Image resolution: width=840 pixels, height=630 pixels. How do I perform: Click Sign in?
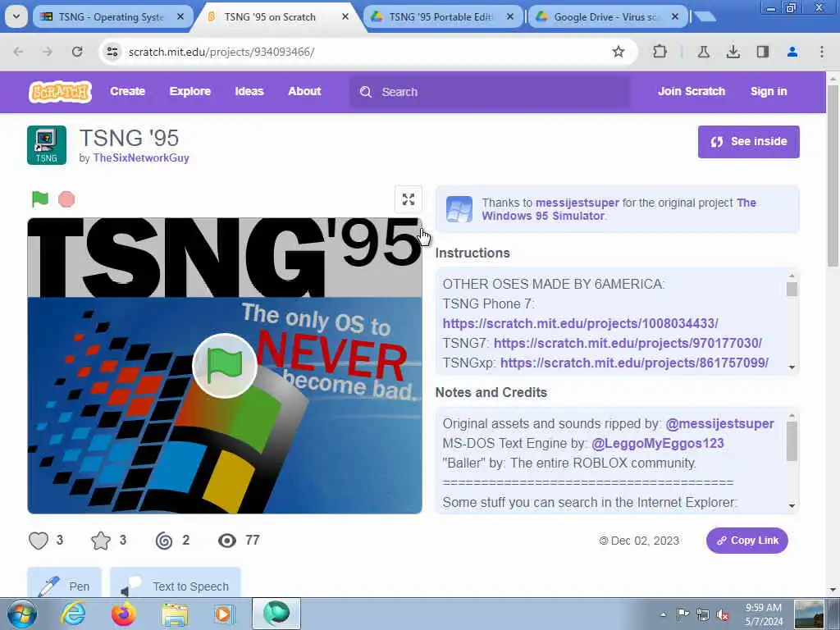769,92
